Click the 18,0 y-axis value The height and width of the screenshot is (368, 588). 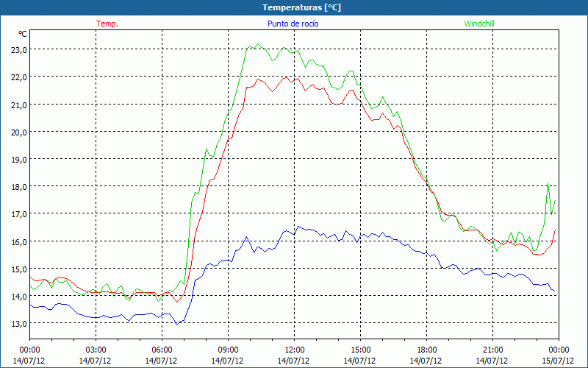18,187
